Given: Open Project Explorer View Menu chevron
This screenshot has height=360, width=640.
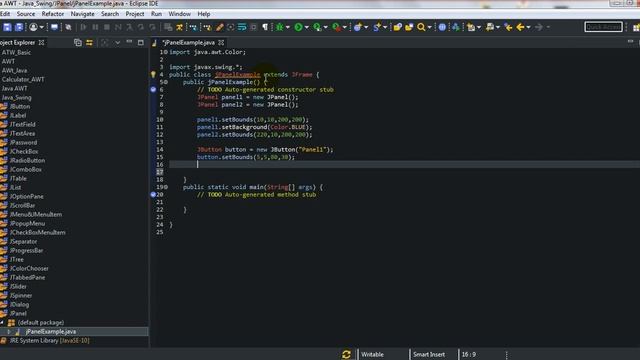Looking at the screenshot, I should (118, 42).
